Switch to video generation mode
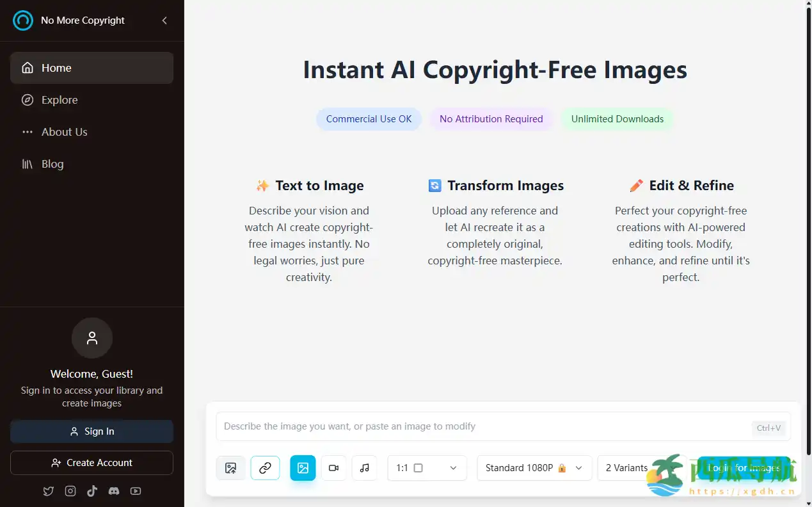 click(x=333, y=468)
